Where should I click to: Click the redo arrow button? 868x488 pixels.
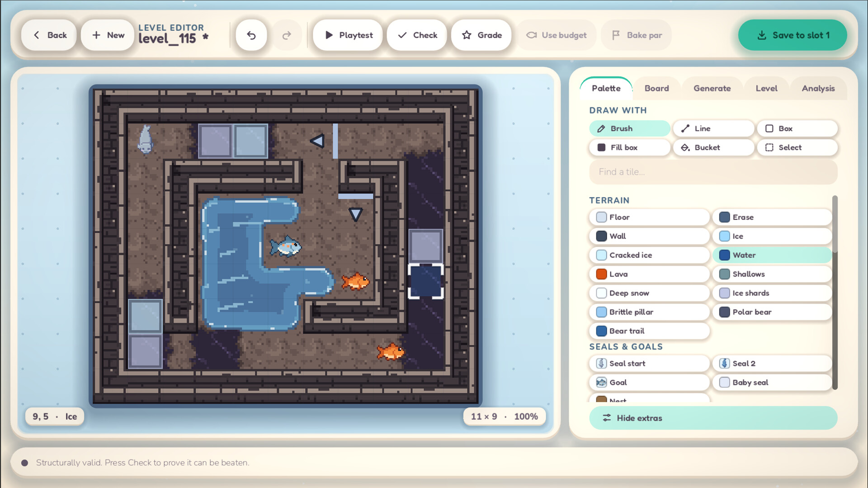(x=287, y=35)
